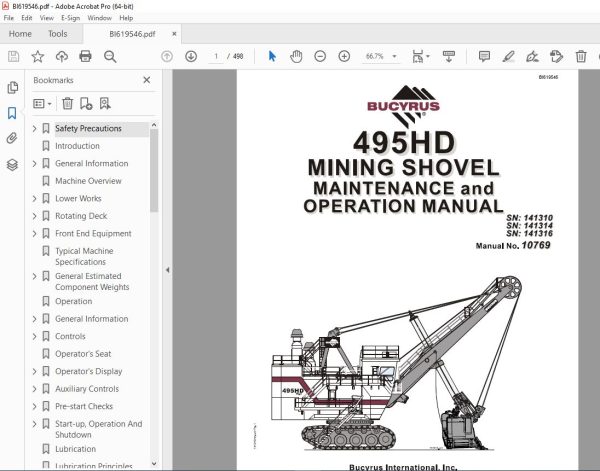This screenshot has width=600, height=471.
Task: Close the BI619546.pdf tab
Action: 174,34
